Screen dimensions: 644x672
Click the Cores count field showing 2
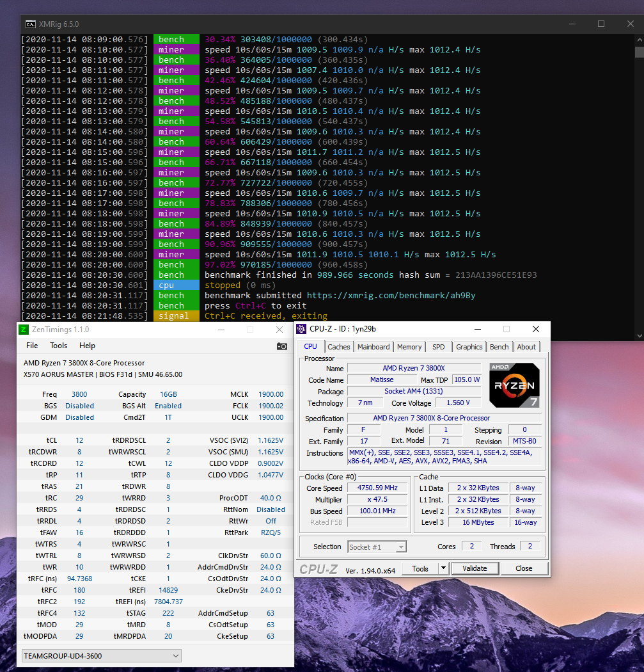pyautogui.click(x=472, y=546)
